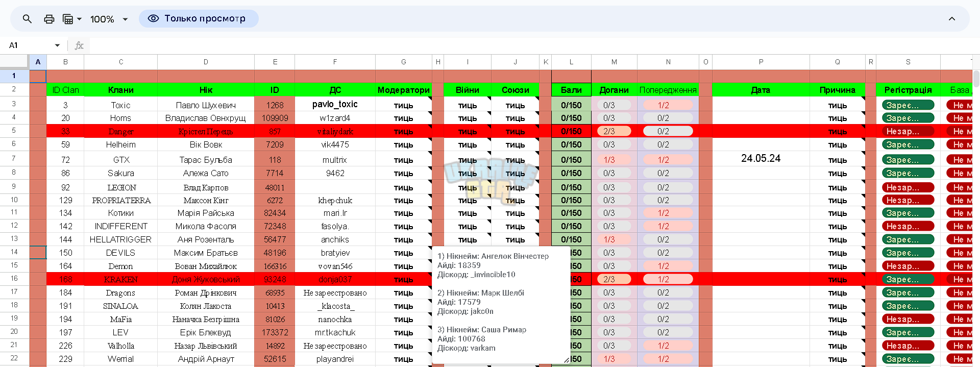
Task: Open the 1/3 Догани chip in GTX row
Action: [x=614, y=160]
